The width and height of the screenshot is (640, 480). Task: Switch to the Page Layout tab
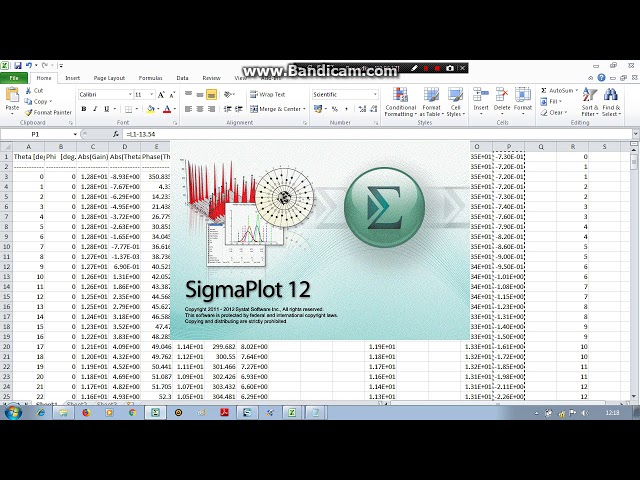pyautogui.click(x=109, y=78)
